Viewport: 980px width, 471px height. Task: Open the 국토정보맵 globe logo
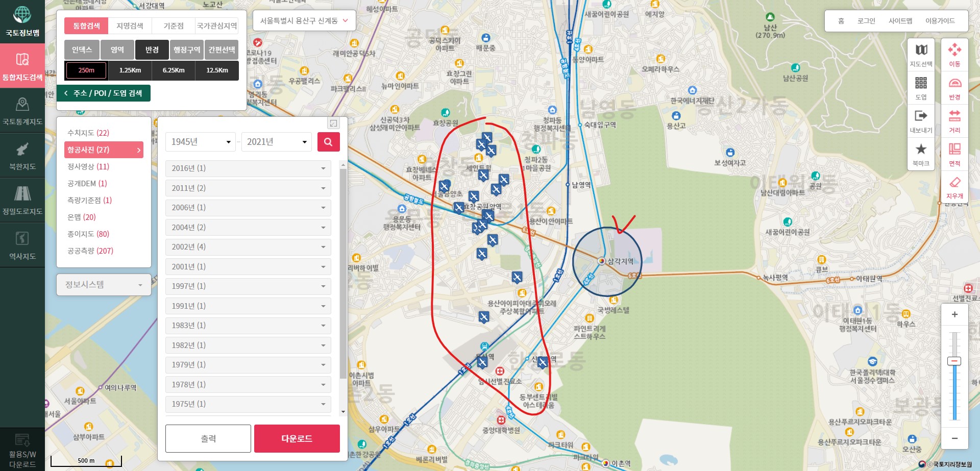(22, 20)
